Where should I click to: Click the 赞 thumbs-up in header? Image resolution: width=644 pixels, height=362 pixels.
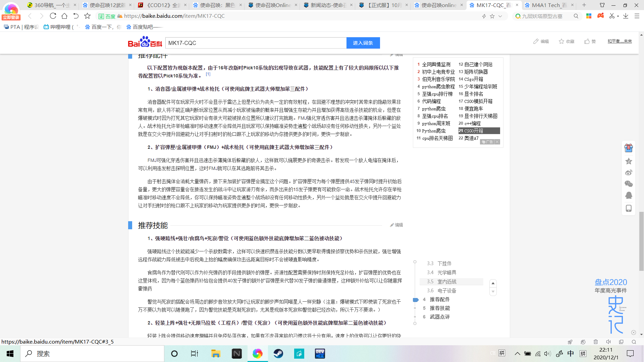590,41
